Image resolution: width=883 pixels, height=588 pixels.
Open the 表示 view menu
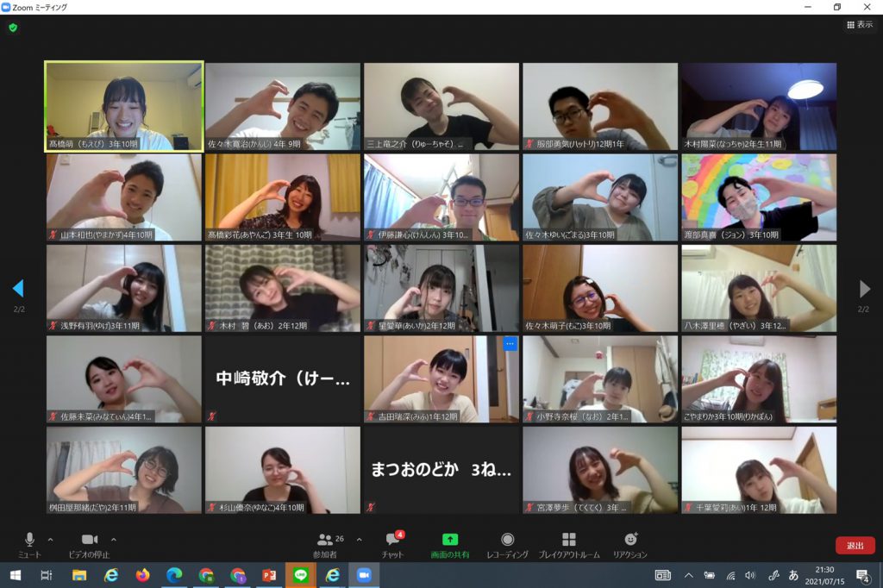click(x=860, y=25)
